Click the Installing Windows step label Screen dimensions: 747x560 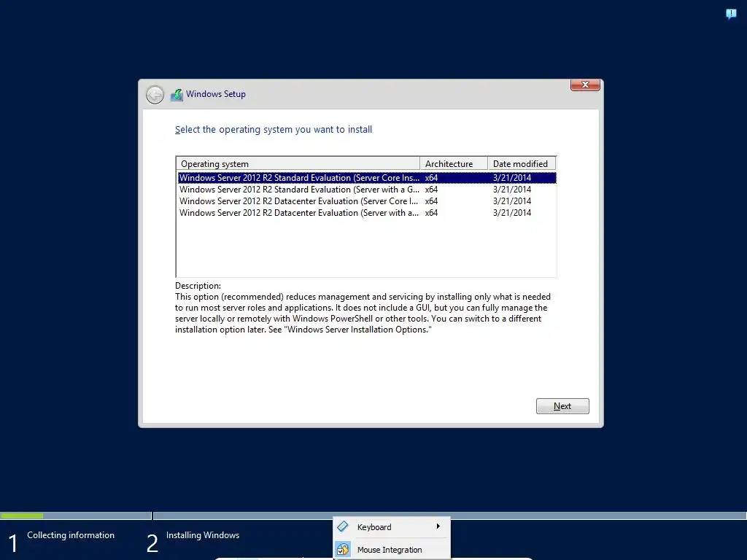click(203, 534)
